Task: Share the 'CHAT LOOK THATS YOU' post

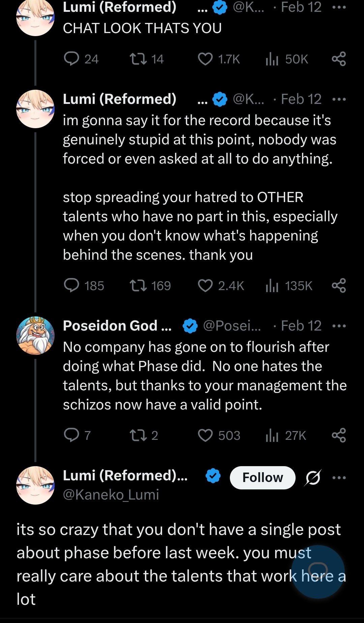Action: pyautogui.click(x=339, y=59)
